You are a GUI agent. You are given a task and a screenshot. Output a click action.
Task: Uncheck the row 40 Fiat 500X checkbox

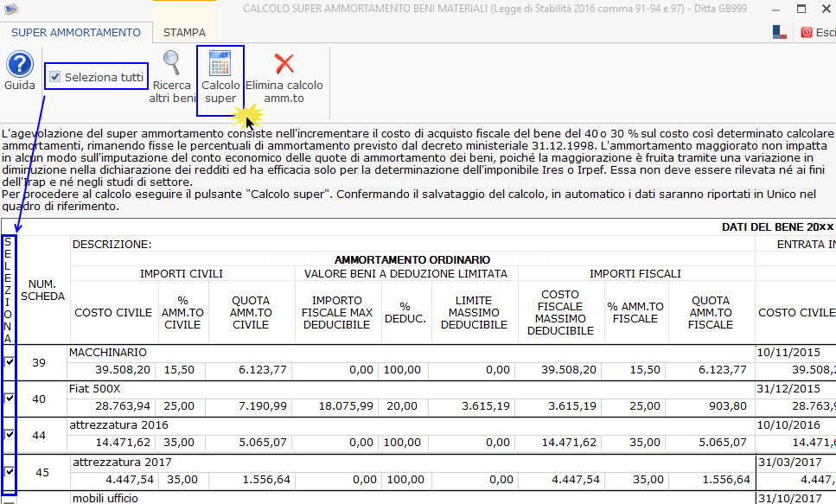(10, 398)
